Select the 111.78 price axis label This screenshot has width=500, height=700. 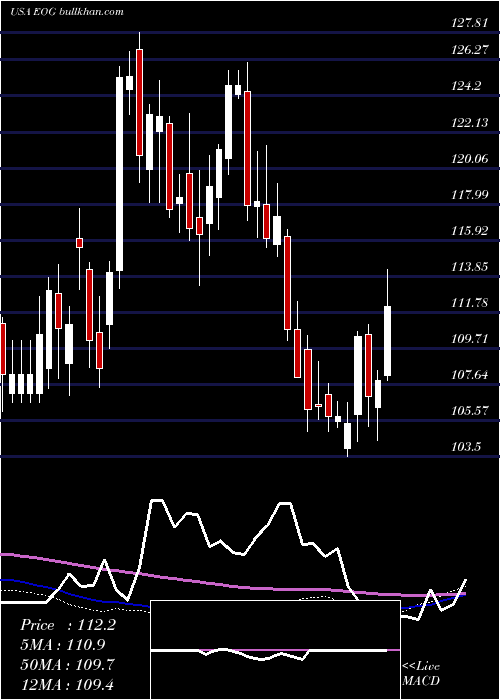pyautogui.click(x=469, y=303)
